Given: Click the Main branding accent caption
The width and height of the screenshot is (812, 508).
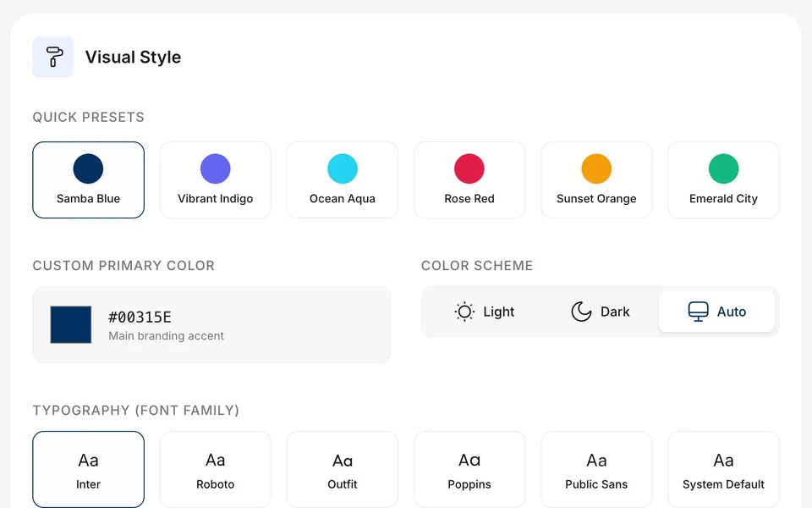Looking at the screenshot, I should (x=167, y=336).
